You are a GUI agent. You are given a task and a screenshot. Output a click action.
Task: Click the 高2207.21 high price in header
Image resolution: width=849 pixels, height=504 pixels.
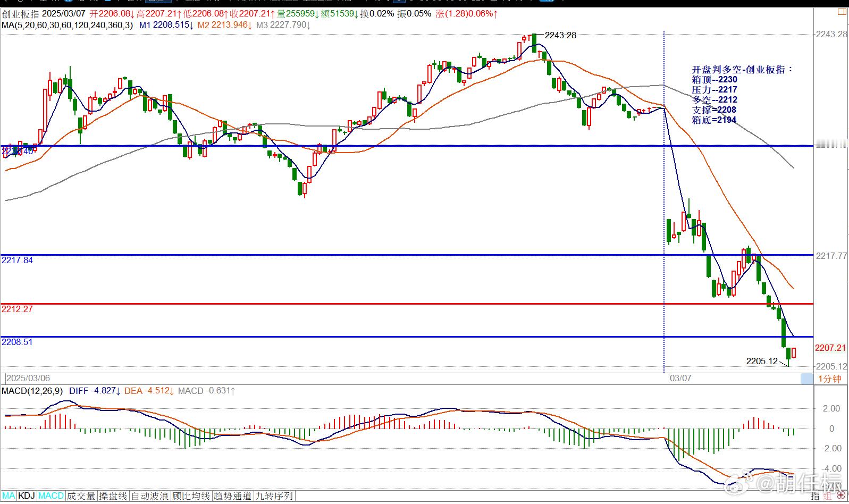tap(159, 14)
